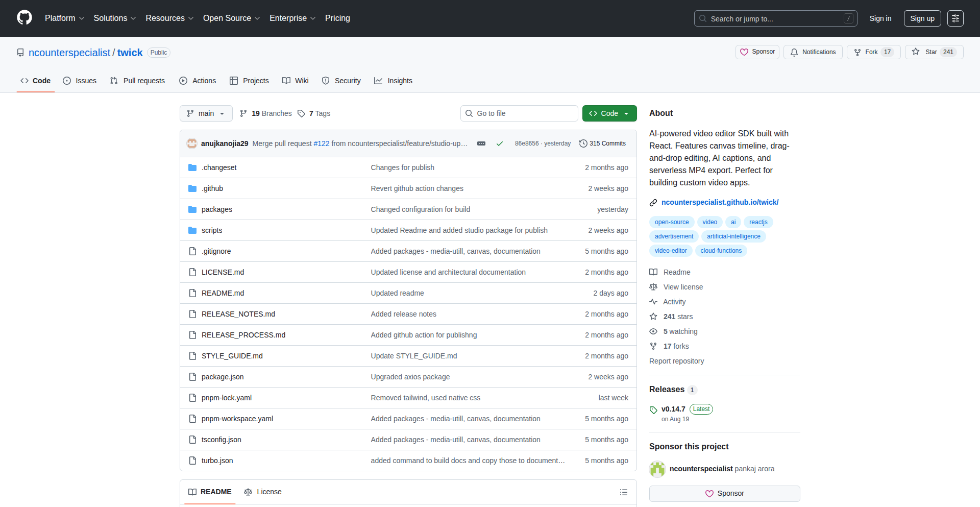The height and width of the screenshot is (507, 980).
Task: Expand the Enterprise menu
Action: tap(293, 18)
